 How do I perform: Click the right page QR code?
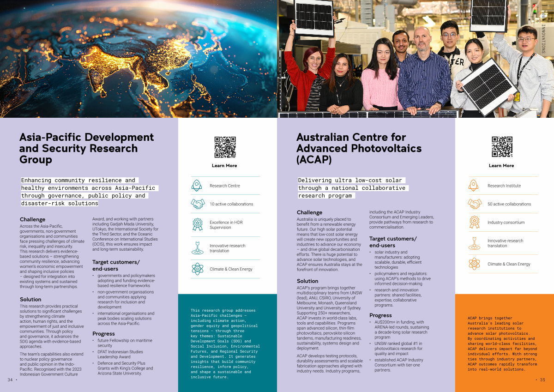[502, 147]
